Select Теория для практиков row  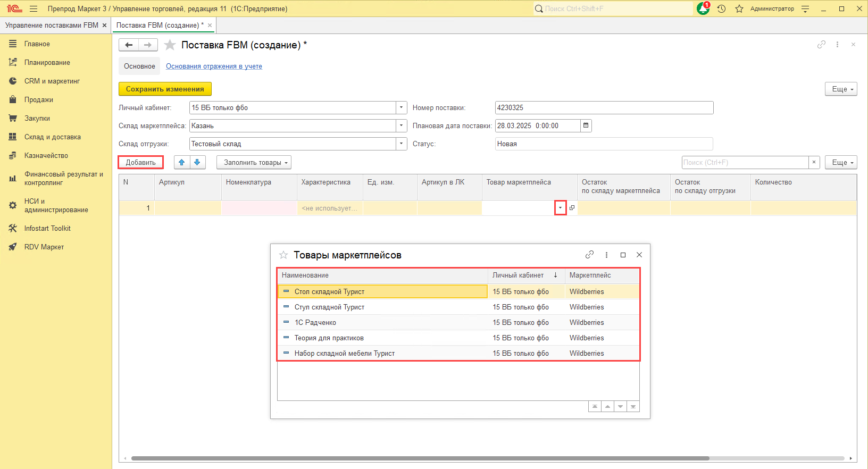tap(458, 338)
